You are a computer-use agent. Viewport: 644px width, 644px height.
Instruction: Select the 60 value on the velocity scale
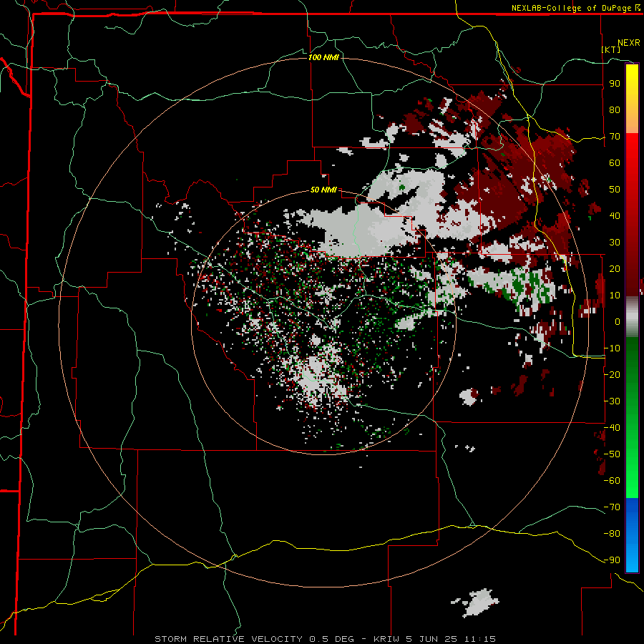615,162
